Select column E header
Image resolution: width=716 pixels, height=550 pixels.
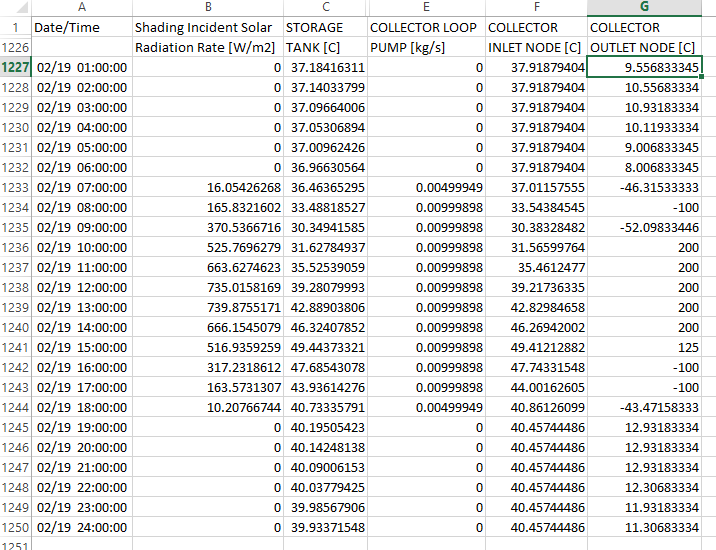[x=426, y=7]
